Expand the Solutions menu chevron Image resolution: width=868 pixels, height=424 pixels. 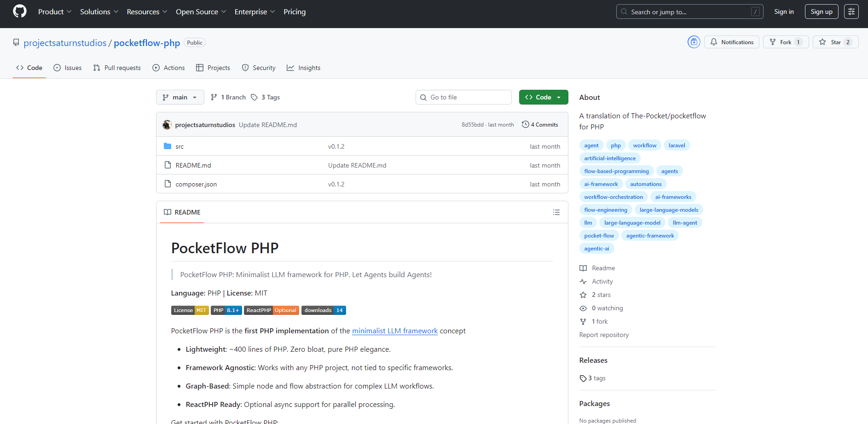coord(116,12)
